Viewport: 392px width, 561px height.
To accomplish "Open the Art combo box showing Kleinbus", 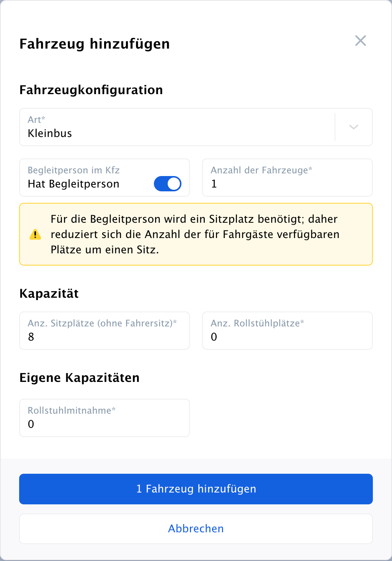I will pyautogui.click(x=196, y=127).
